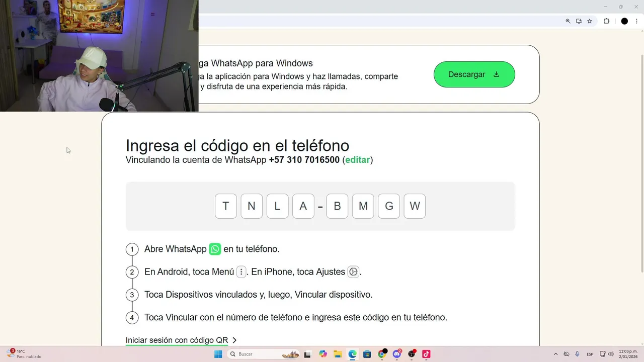Image resolution: width=644 pixels, height=362 pixels.
Task: Click the install app icon in address bar
Action: [x=579, y=21]
